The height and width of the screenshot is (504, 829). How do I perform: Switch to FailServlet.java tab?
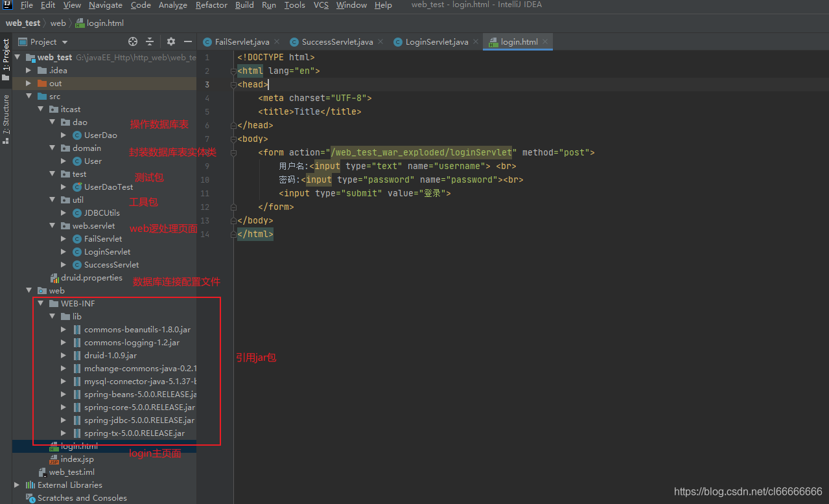pos(242,41)
